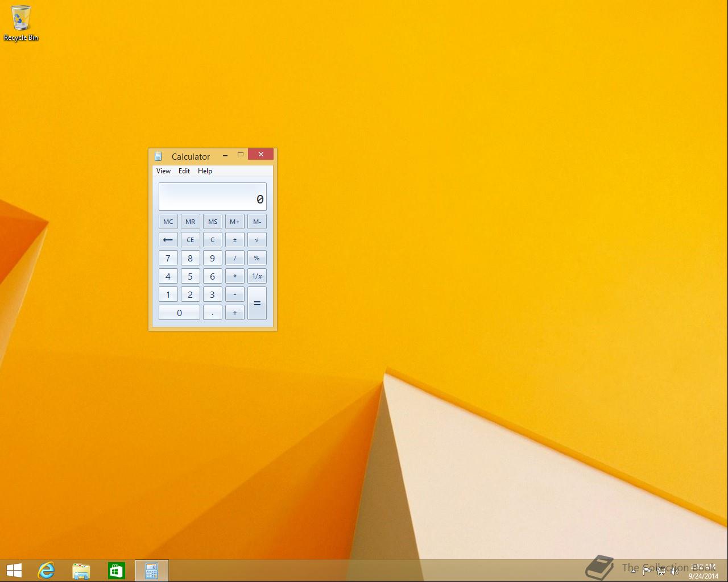The image size is (728, 582).
Task: Click the Calculator title bar icon
Action: click(x=159, y=156)
